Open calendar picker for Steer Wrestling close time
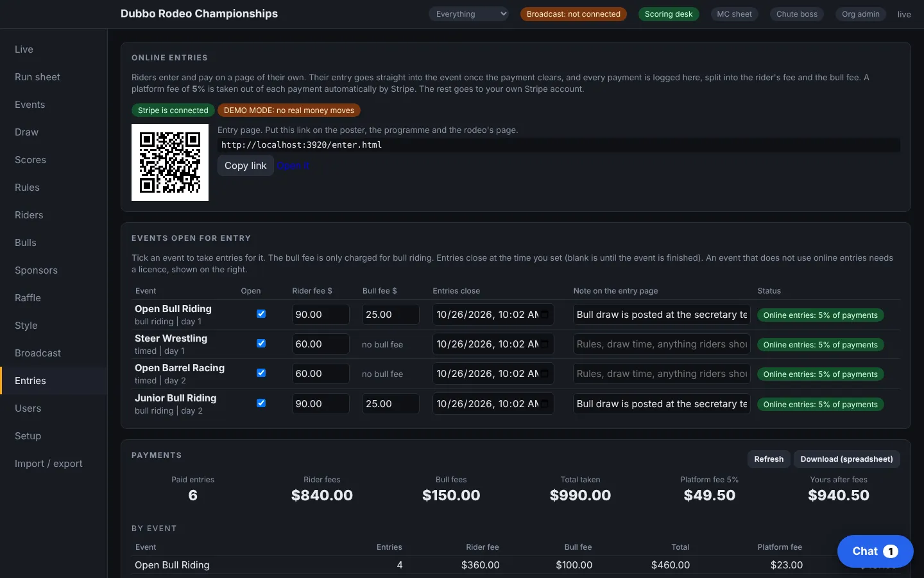The height and width of the screenshot is (578, 924). pyautogui.click(x=545, y=344)
